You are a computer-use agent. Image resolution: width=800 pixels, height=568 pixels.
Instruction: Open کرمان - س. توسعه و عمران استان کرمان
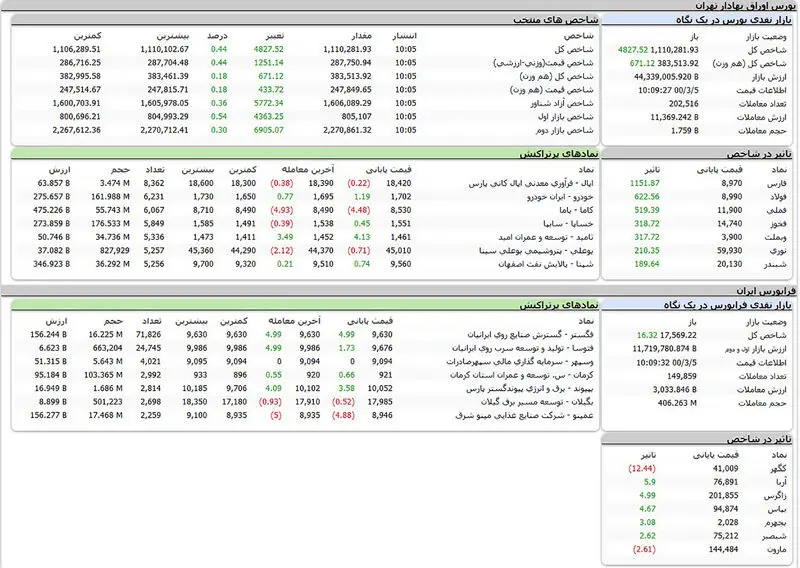522,375
